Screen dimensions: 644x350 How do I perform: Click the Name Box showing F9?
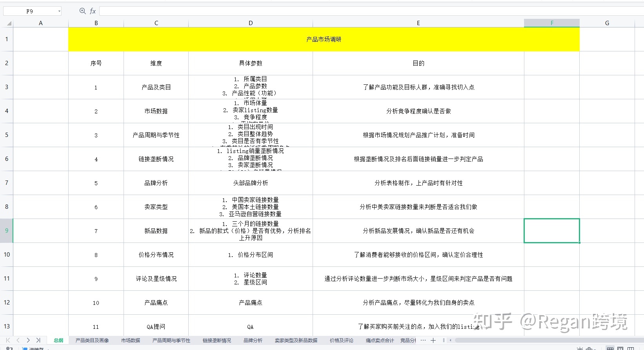[x=30, y=11]
